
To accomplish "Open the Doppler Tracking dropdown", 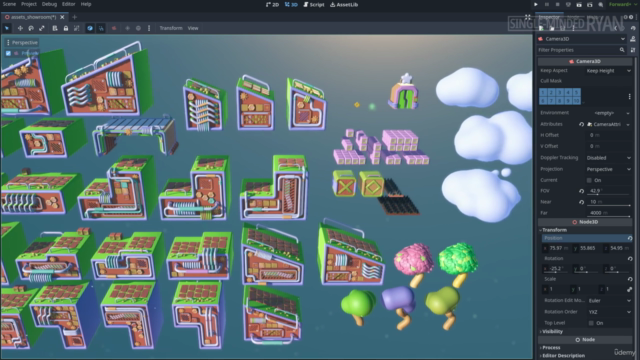I will click(609, 158).
